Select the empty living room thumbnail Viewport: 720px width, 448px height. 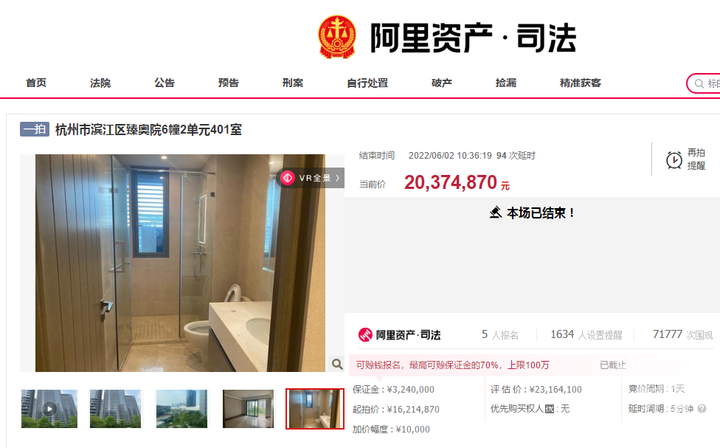248,409
